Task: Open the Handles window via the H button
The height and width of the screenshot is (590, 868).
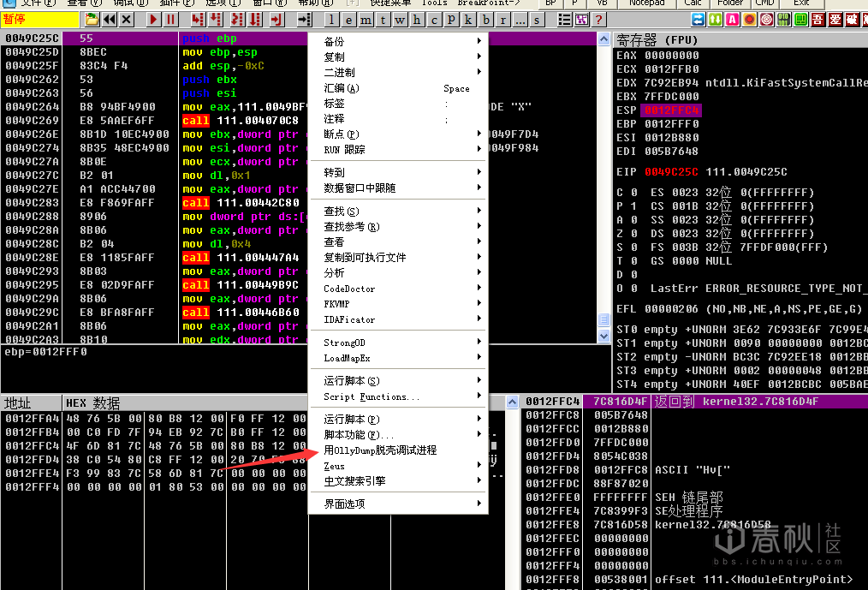Action: [417, 20]
